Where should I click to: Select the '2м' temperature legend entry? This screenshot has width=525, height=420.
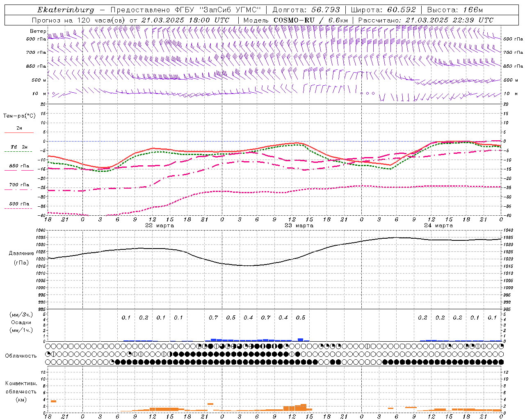(x=19, y=128)
